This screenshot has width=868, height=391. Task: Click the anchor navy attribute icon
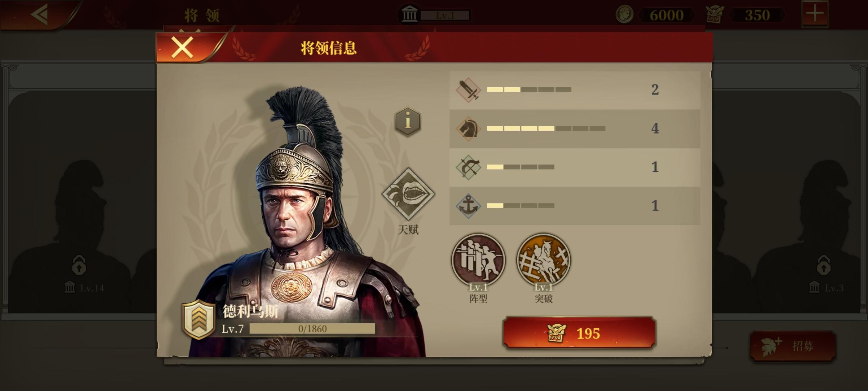(468, 206)
